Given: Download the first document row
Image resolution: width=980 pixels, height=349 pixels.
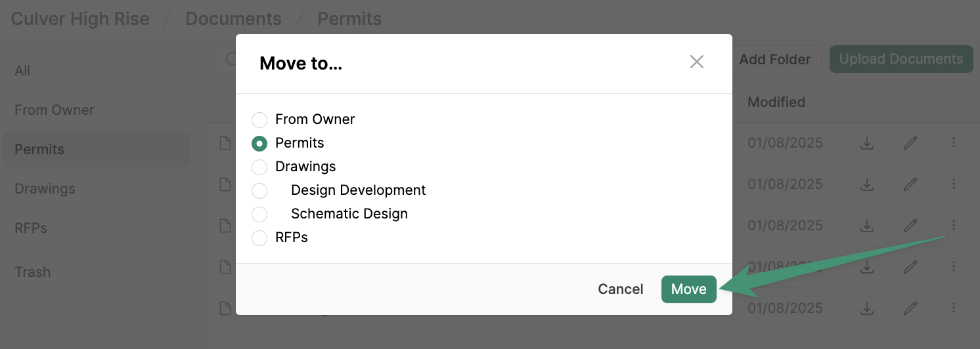Looking at the screenshot, I should point(867,143).
